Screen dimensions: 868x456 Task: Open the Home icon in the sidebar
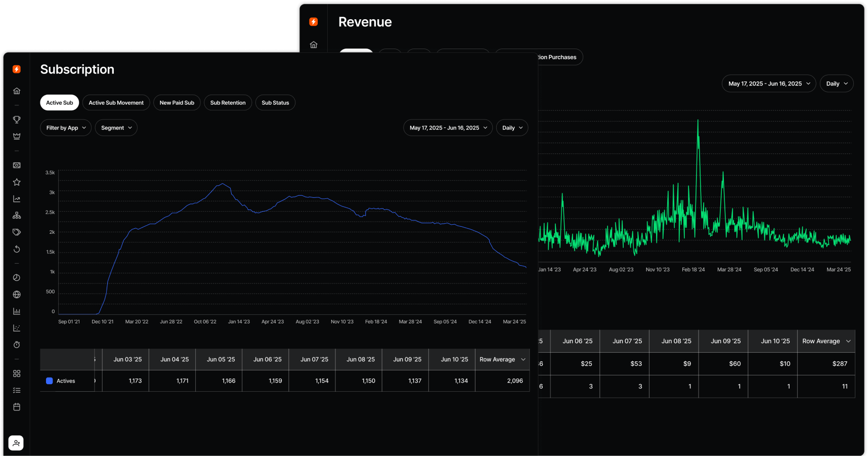click(x=17, y=91)
